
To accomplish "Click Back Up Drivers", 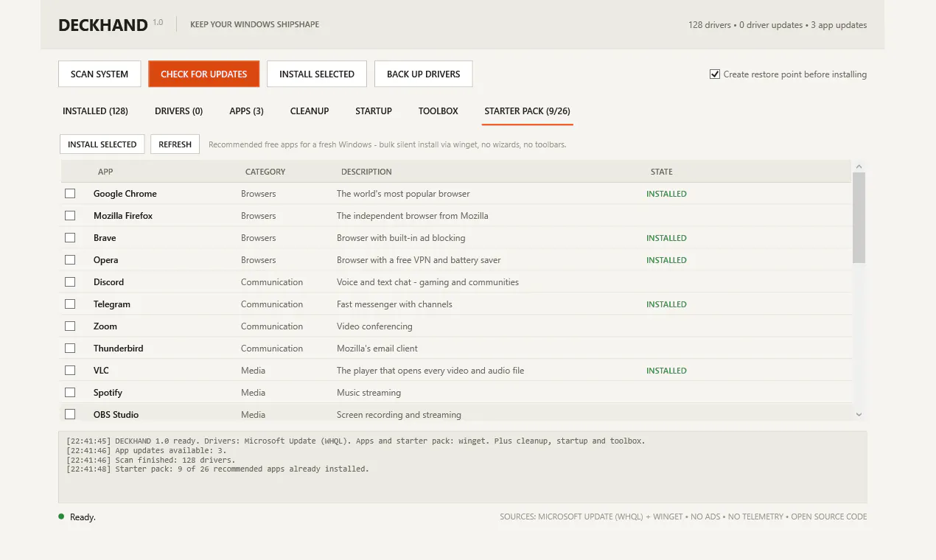I will [x=424, y=74].
